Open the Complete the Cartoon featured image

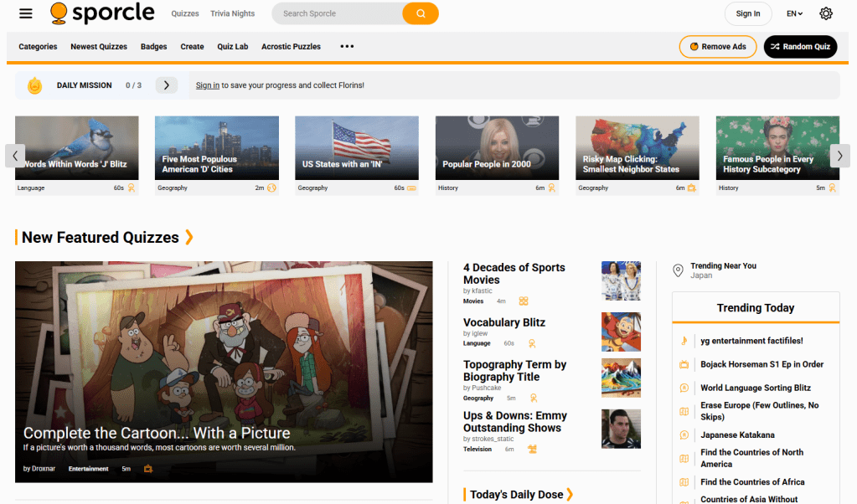(224, 372)
